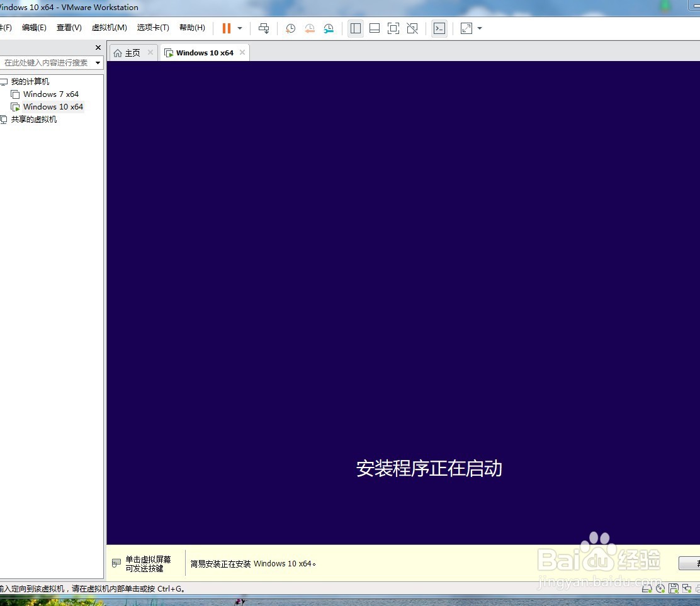Open the 帮助(H) menu
Screen dimensions: 700x606
coord(193,28)
